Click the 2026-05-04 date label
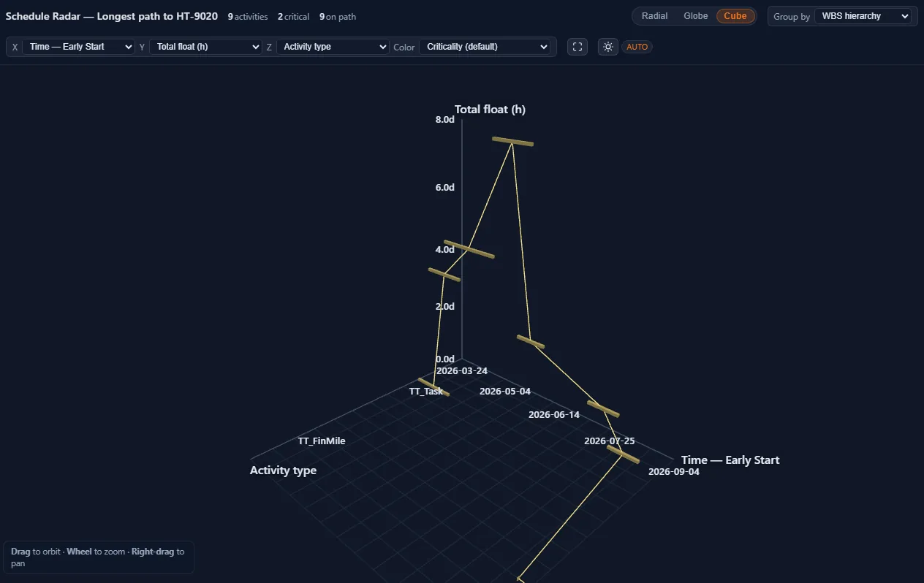Viewport: 924px width, 583px height. coord(505,392)
